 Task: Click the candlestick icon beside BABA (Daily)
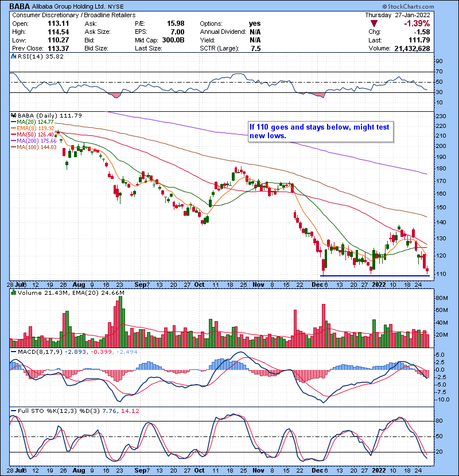pos(14,115)
